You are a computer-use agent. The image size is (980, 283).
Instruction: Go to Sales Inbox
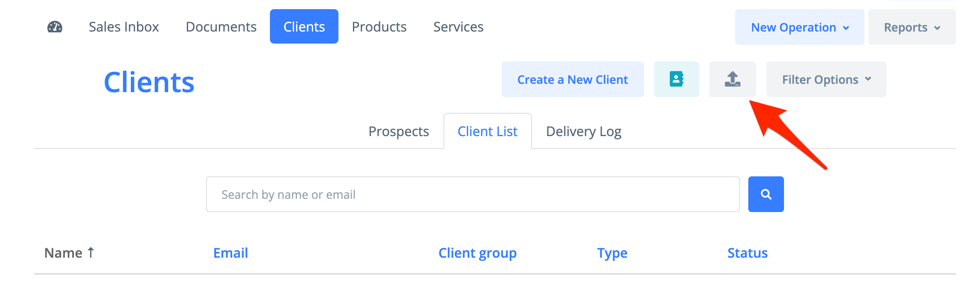pyautogui.click(x=124, y=27)
